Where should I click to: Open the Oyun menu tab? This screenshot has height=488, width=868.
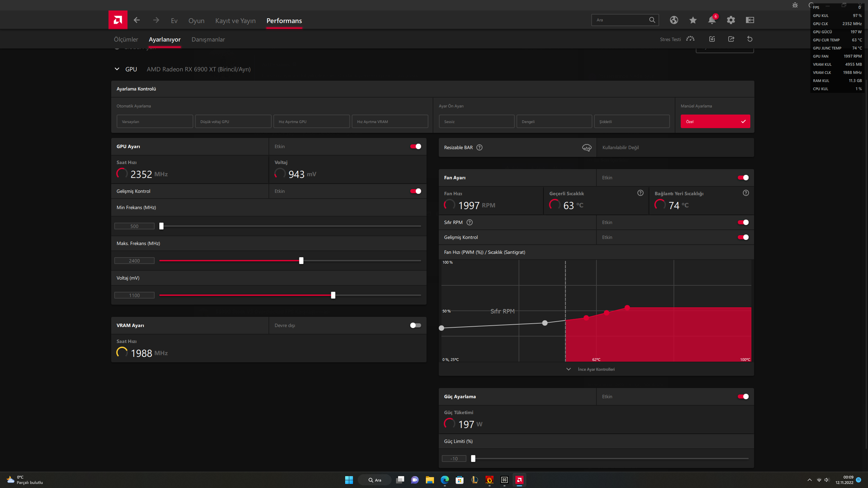point(196,21)
